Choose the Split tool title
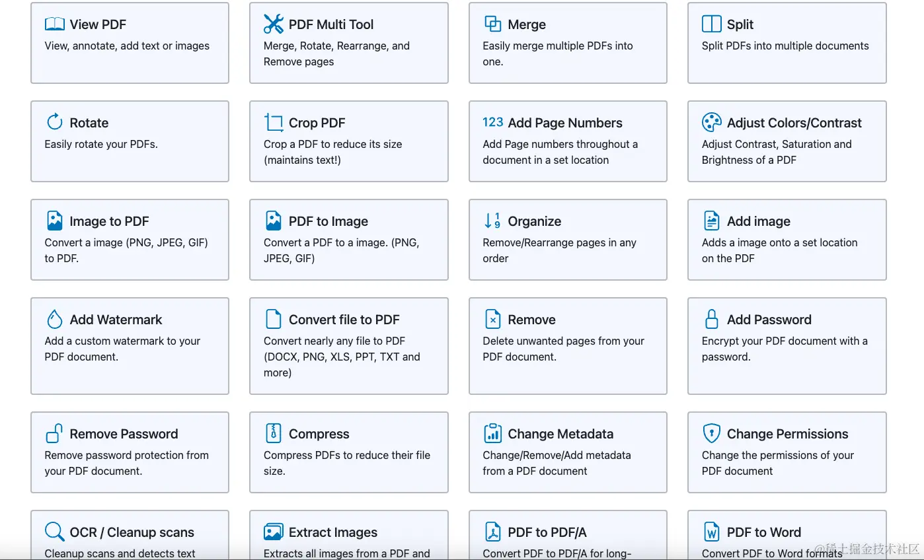This screenshot has height=560, width=924. pos(740,25)
